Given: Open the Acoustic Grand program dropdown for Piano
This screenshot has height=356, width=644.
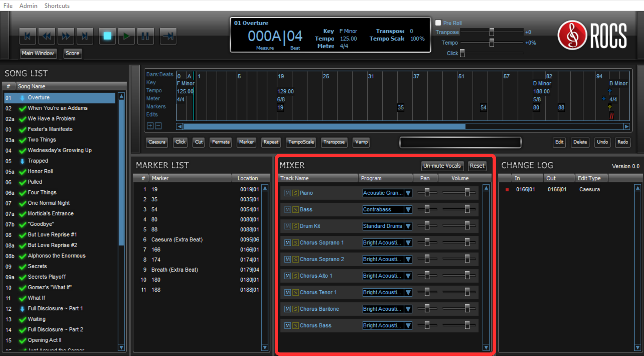Looking at the screenshot, I should coord(408,193).
